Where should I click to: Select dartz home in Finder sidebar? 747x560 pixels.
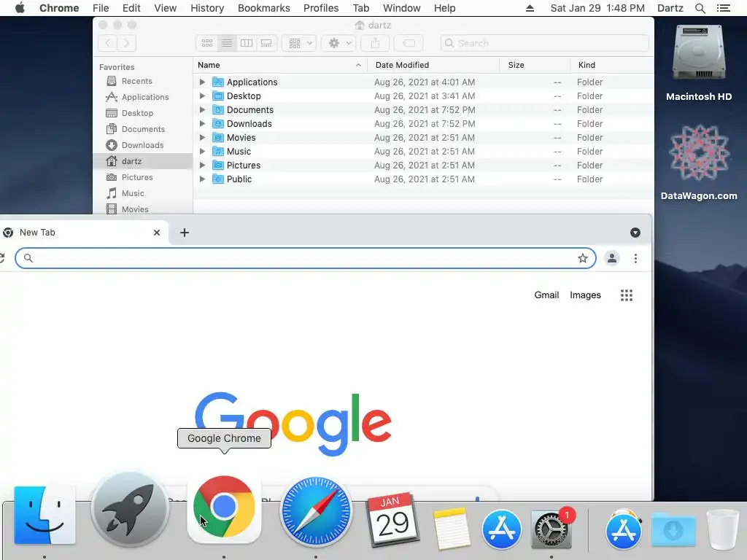[x=142, y=161]
